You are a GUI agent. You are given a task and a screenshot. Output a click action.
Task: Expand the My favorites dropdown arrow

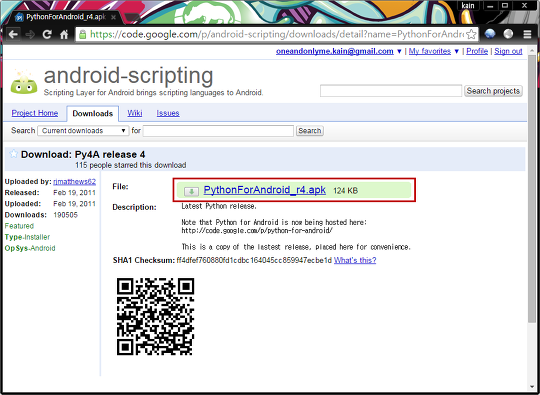tap(457, 51)
